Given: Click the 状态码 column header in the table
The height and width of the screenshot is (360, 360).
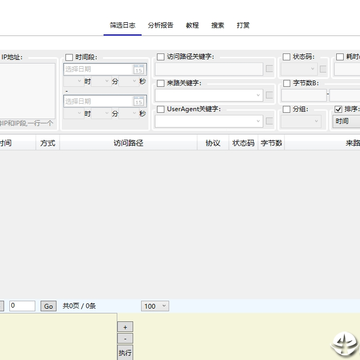Looking at the screenshot, I should pos(243,143).
